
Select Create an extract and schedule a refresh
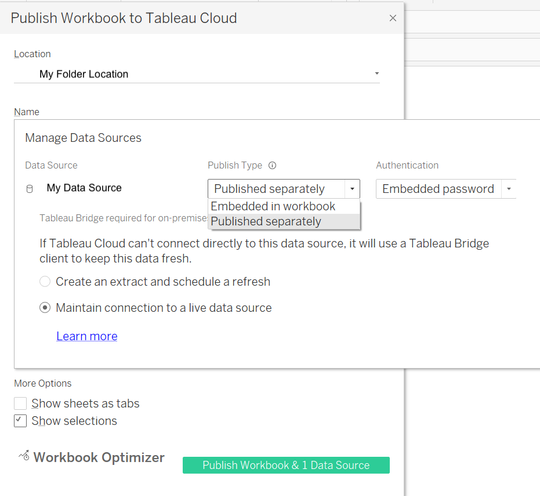pyautogui.click(x=45, y=281)
